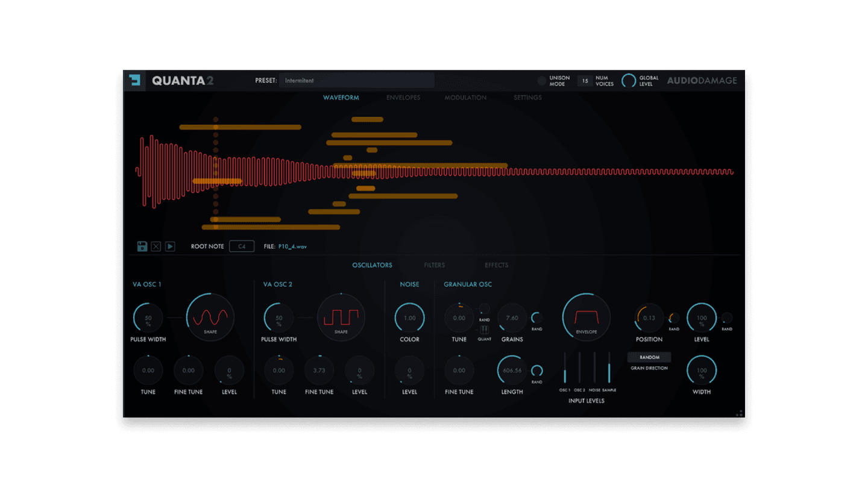Click the P10_4.wav file name
Image resolution: width=868 pixels, height=488 pixels.
click(x=292, y=246)
